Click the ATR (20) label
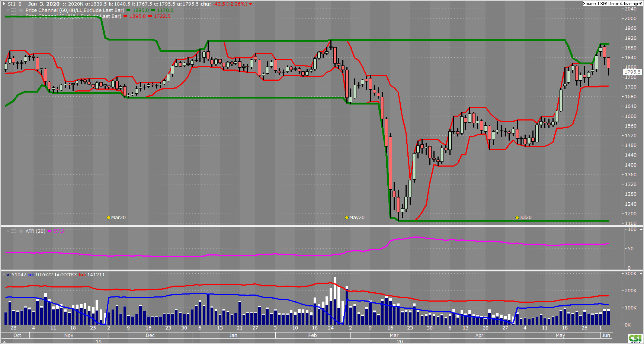The width and height of the screenshot is (644, 344). pyautogui.click(x=35, y=231)
